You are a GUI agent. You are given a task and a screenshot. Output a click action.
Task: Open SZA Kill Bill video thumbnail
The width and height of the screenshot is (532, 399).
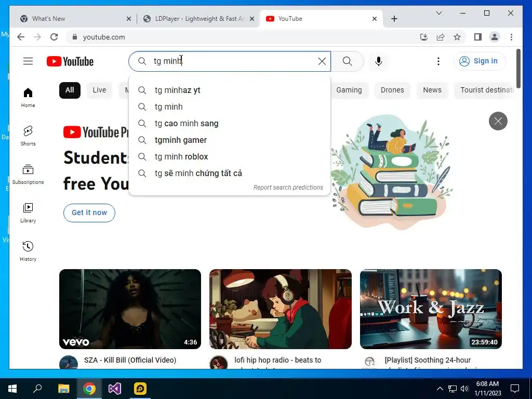(x=130, y=309)
